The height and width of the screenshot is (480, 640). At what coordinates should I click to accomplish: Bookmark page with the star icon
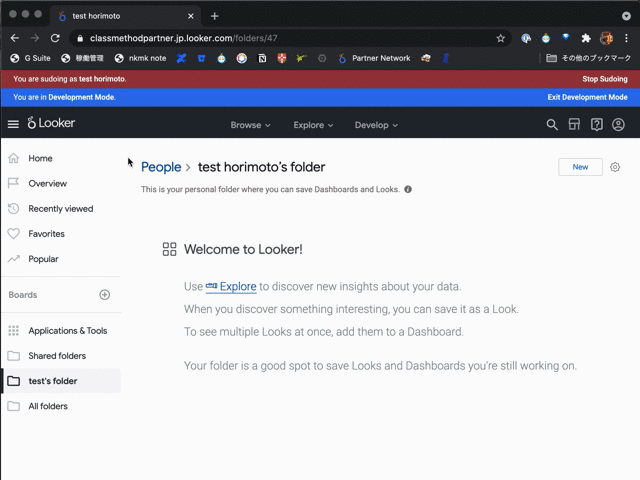pos(500,38)
